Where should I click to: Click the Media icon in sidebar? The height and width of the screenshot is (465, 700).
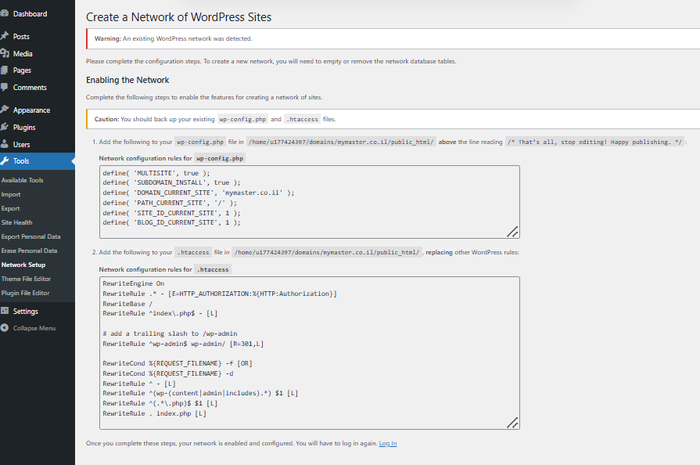point(6,53)
